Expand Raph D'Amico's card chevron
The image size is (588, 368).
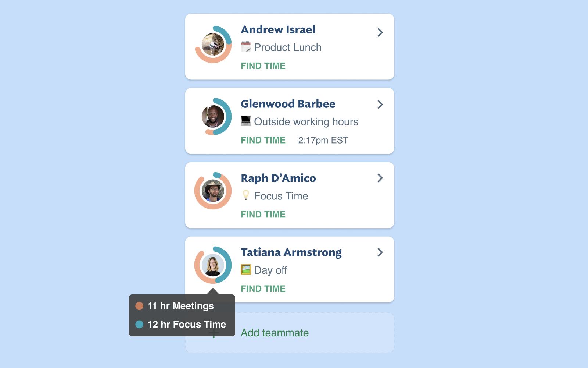point(380,178)
